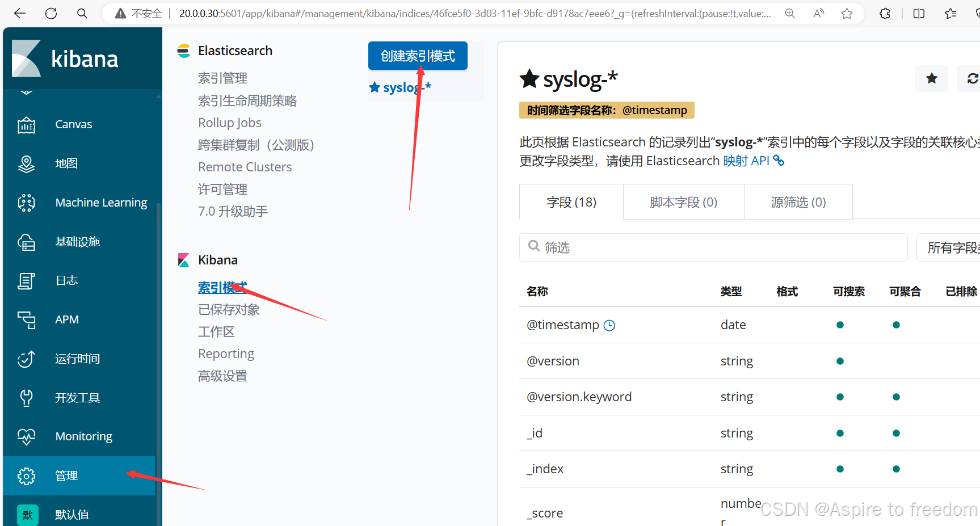
Task: Set syslog-* as default with star button
Action: click(931, 78)
